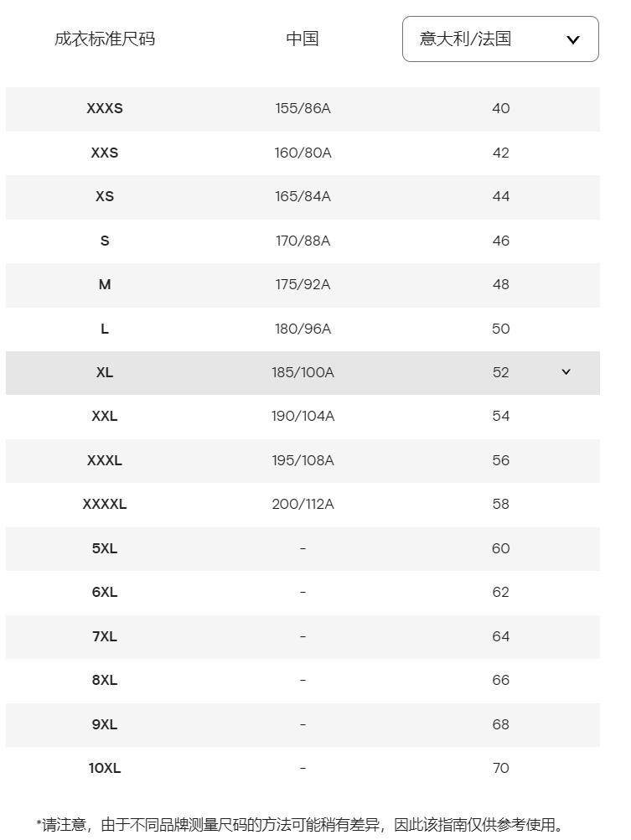Choose the S size row
631x840 pixels.
point(105,241)
